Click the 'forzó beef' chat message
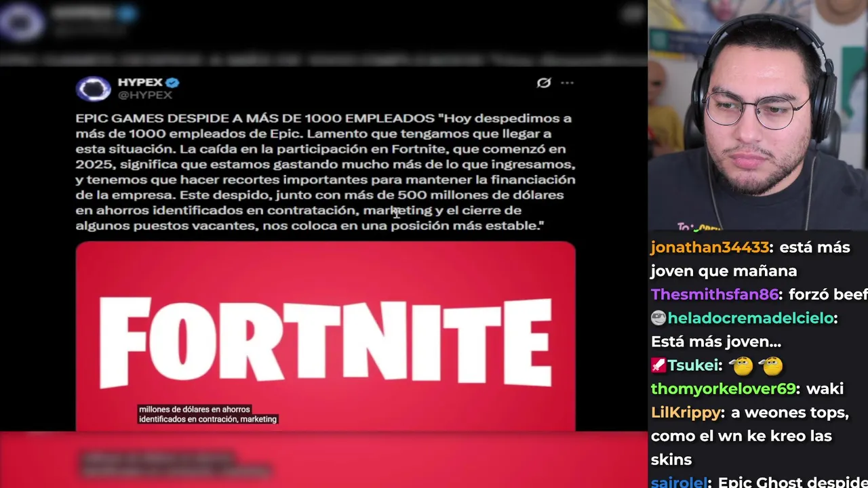This screenshot has width=868, height=488. coord(827,295)
